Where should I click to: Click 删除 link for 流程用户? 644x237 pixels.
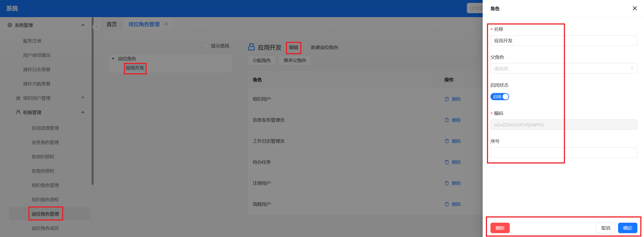point(456,204)
